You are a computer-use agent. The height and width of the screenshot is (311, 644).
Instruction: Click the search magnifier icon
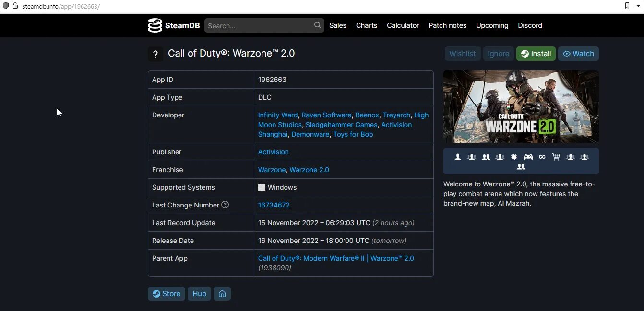[318, 25]
